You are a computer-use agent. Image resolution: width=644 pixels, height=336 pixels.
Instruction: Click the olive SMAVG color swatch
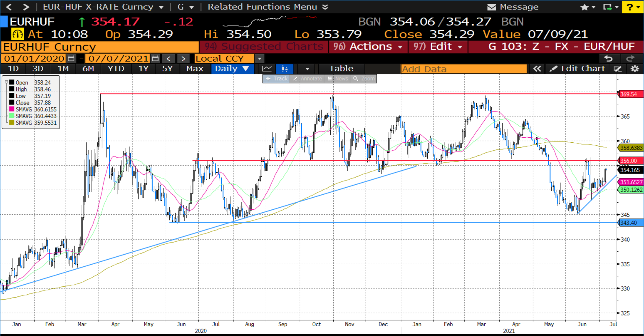point(12,123)
